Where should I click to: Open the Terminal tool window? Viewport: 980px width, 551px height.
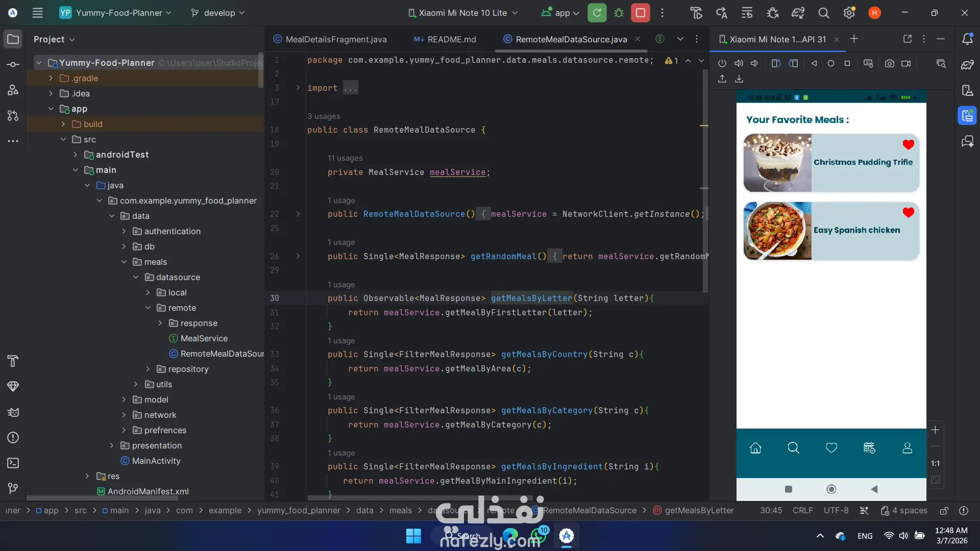[x=13, y=463]
